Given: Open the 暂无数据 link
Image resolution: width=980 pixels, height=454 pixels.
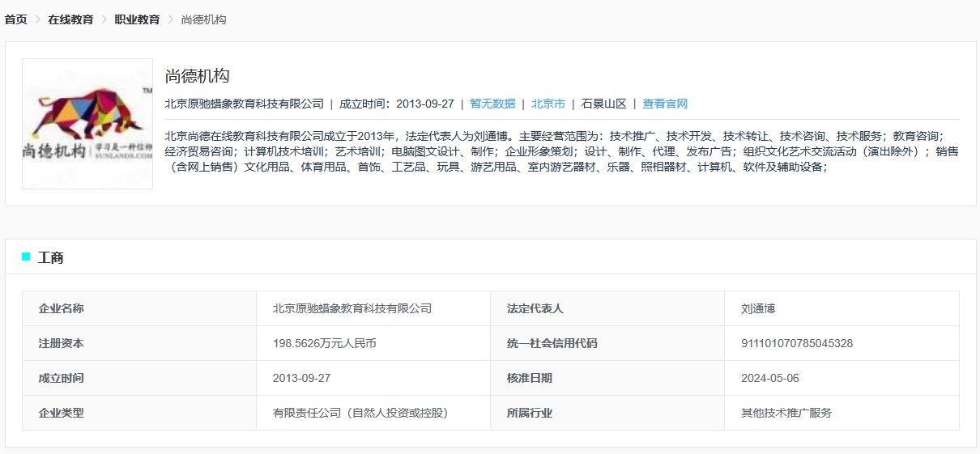Looking at the screenshot, I should tap(492, 104).
